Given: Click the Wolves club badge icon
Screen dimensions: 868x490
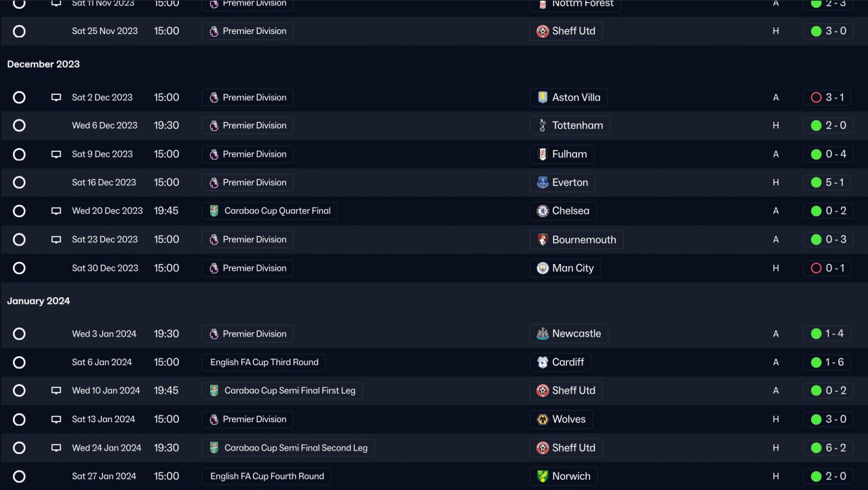Looking at the screenshot, I should pyautogui.click(x=542, y=419).
